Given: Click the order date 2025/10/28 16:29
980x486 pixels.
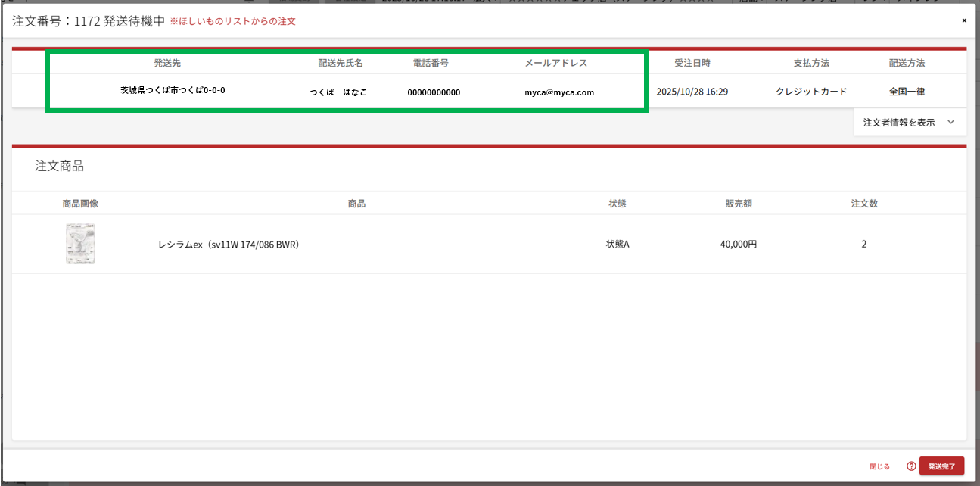Looking at the screenshot, I should point(692,92).
